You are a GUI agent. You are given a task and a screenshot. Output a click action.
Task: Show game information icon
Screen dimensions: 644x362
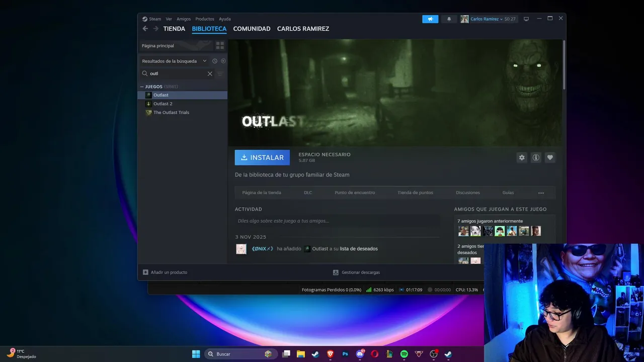pyautogui.click(x=536, y=157)
